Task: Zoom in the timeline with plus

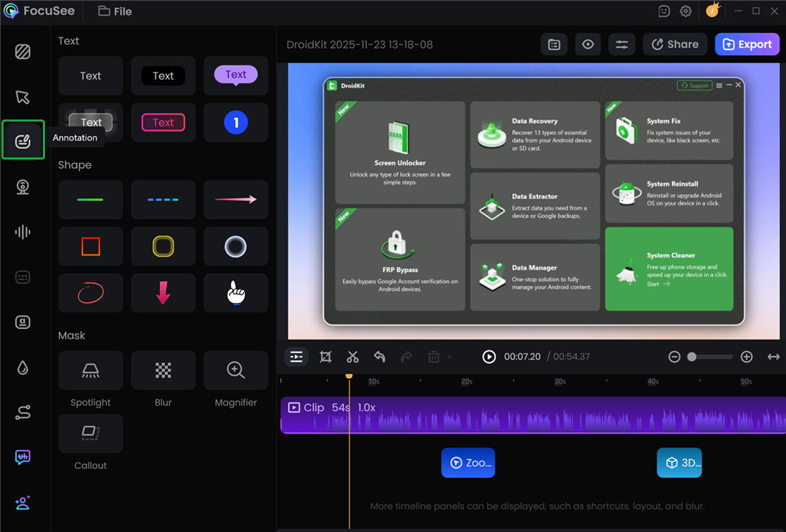Action: pos(747,357)
